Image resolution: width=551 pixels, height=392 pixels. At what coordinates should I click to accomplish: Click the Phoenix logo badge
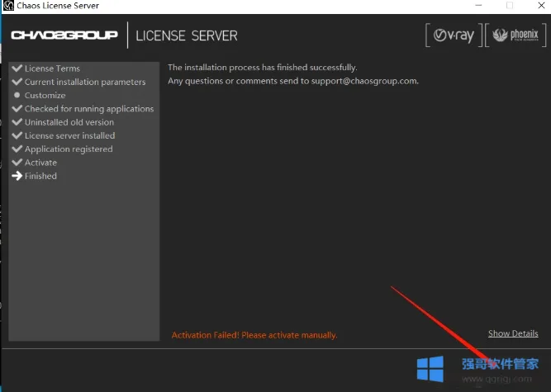(515, 35)
